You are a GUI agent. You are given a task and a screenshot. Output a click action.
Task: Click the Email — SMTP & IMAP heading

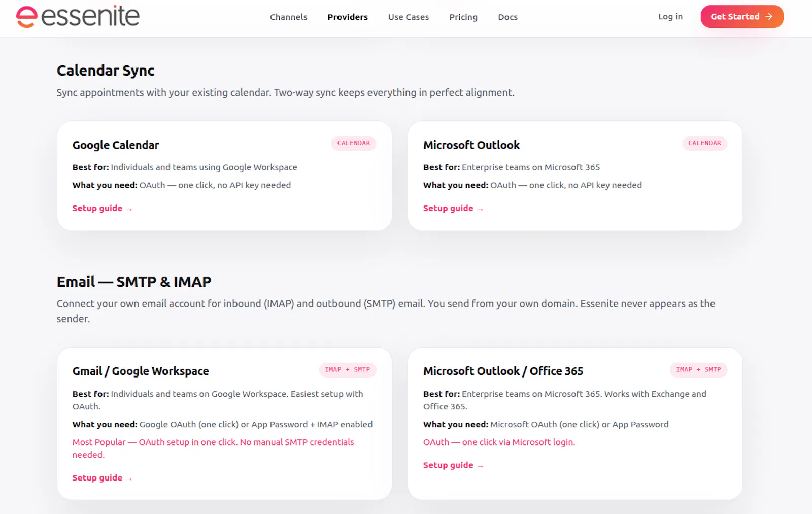pos(134,282)
